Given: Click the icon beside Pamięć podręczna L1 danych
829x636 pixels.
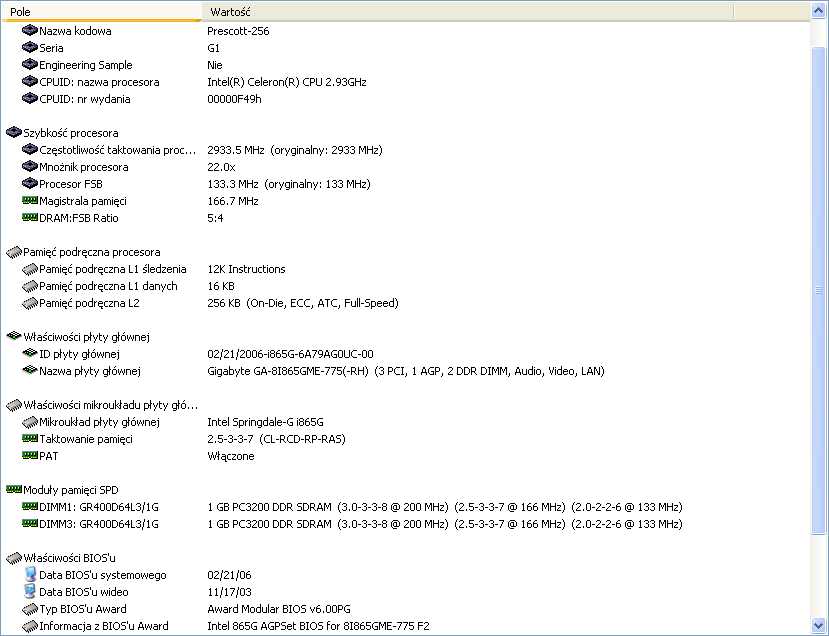Looking at the screenshot, I should click(x=30, y=286).
